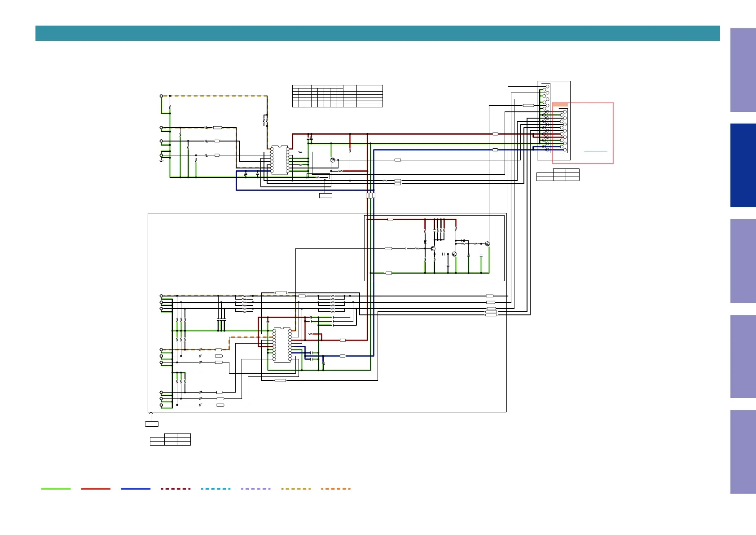Screen dimensions: 756x535
Task: Open the topmost purple side tab
Action: pyautogui.click(x=743, y=70)
